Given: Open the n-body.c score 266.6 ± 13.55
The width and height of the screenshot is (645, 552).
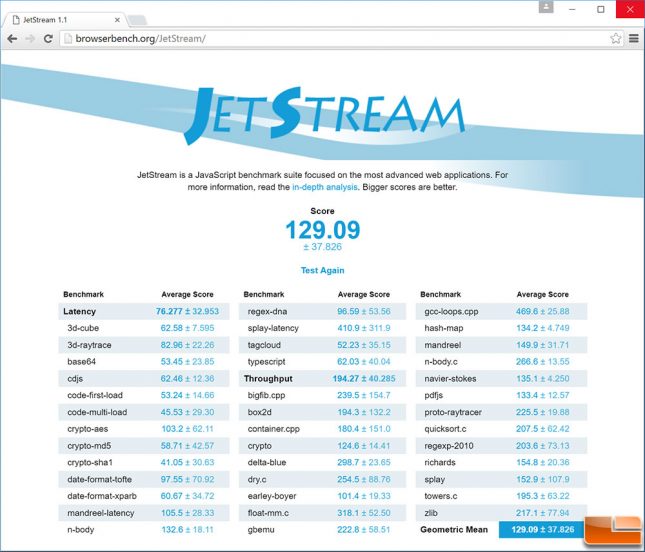Looking at the screenshot, I should pyautogui.click(x=543, y=362).
